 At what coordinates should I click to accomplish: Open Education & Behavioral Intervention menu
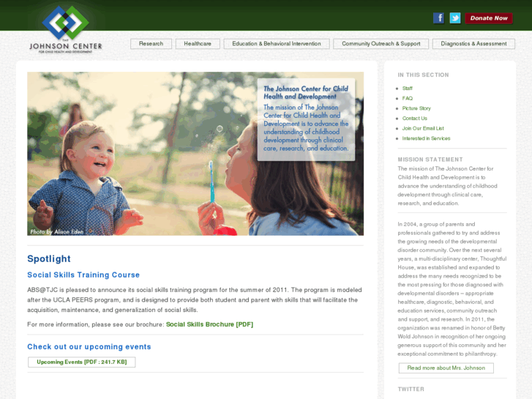tap(277, 44)
